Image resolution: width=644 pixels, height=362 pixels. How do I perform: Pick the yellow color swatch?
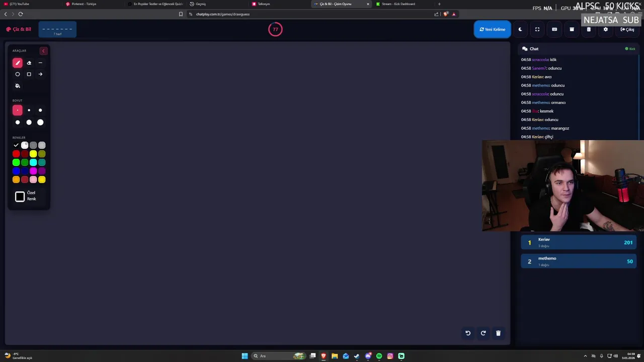33,154
